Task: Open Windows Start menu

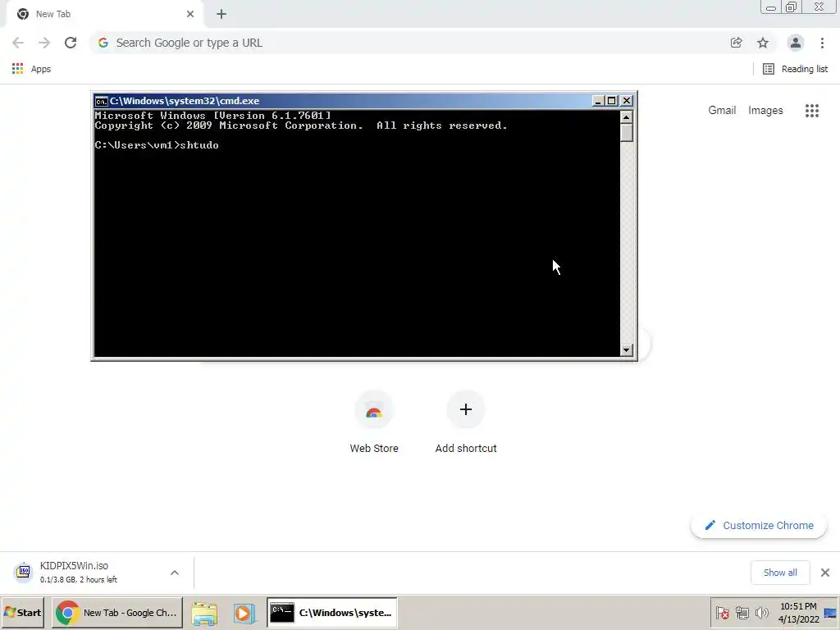Action: coord(22,612)
